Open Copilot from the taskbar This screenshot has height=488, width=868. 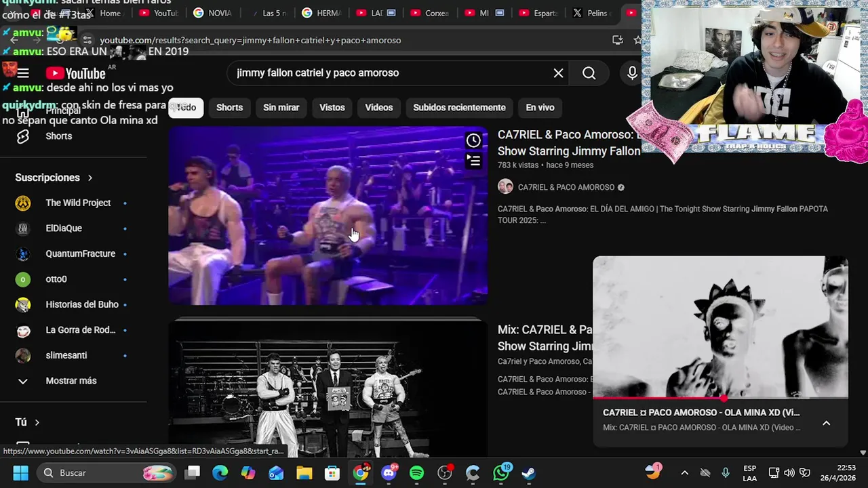tap(248, 472)
